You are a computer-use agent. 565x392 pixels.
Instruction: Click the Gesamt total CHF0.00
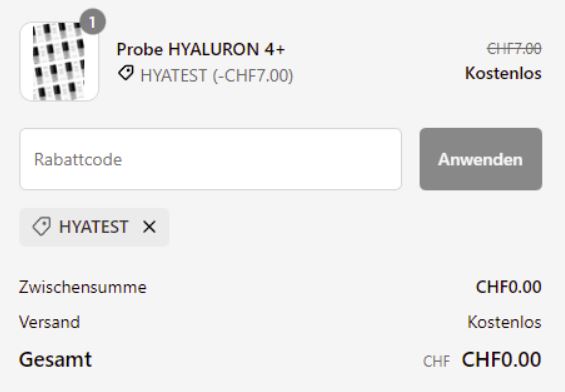coord(502,360)
